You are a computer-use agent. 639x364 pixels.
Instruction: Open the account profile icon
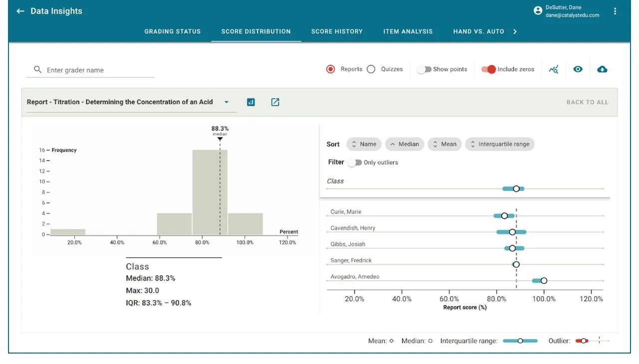tap(538, 10)
